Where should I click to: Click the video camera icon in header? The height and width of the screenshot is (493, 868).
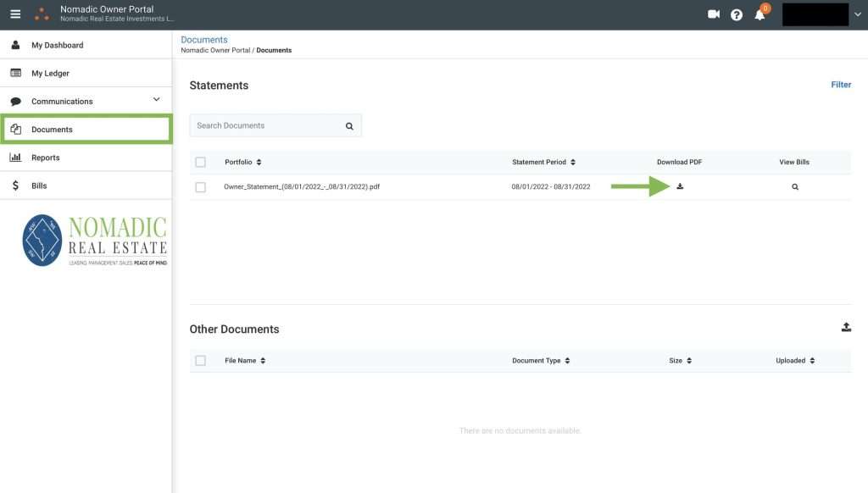click(x=714, y=14)
